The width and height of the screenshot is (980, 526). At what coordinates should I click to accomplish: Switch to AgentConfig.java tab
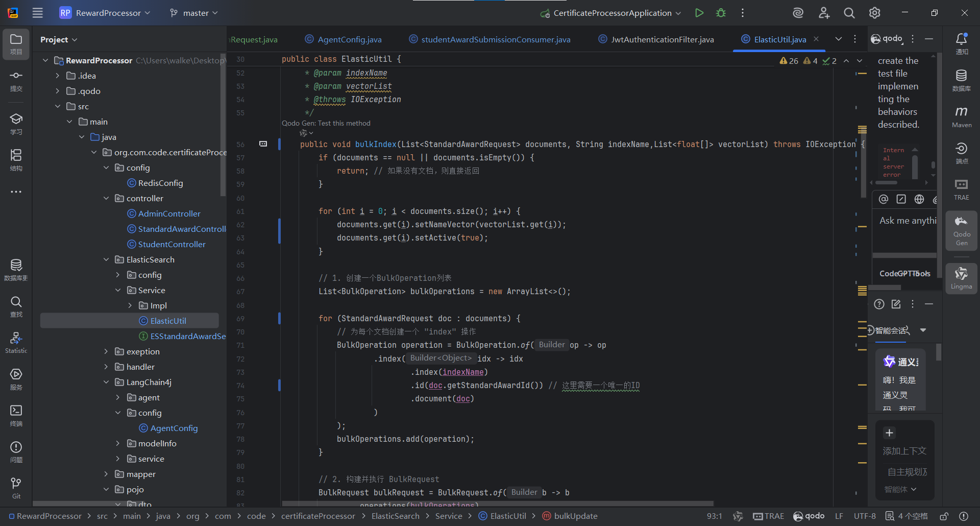coord(343,39)
